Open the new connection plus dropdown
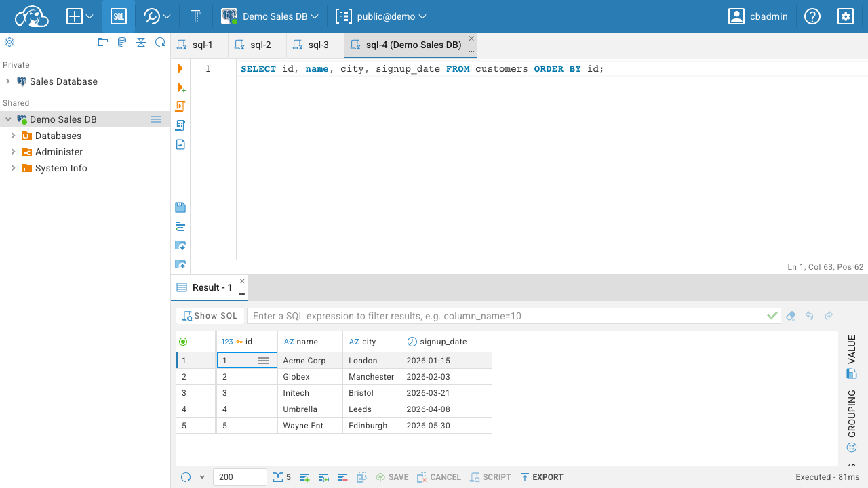868x488 pixels. click(80, 16)
